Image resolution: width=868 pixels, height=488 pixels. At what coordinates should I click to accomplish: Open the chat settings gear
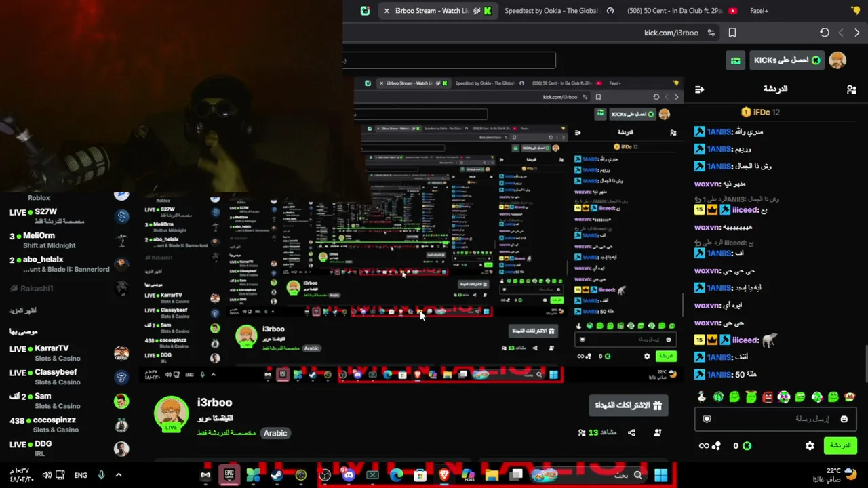pyautogui.click(x=810, y=445)
